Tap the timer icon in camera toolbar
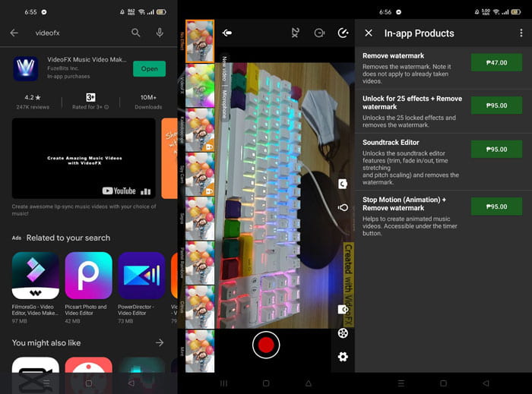532x394 pixels. point(319,33)
